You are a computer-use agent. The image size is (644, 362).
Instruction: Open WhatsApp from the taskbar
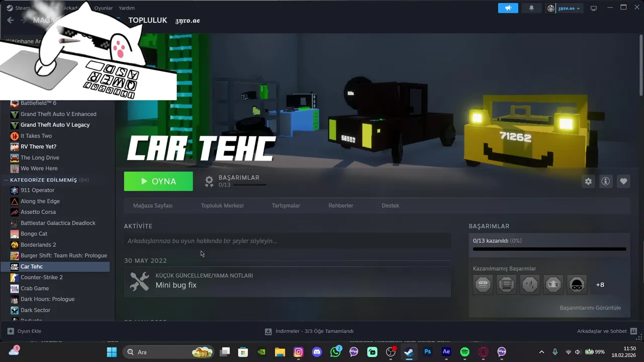tap(336, 352)
